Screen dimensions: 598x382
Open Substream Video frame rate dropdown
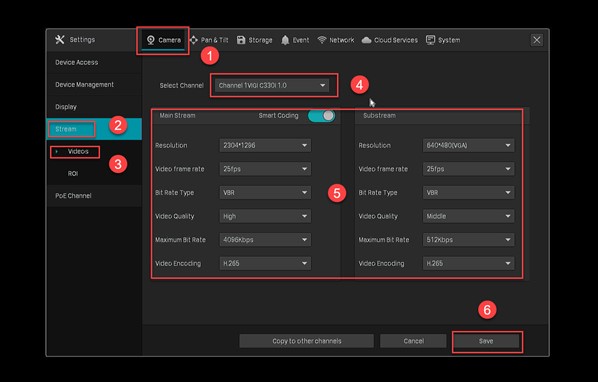[x=468, y=169]
